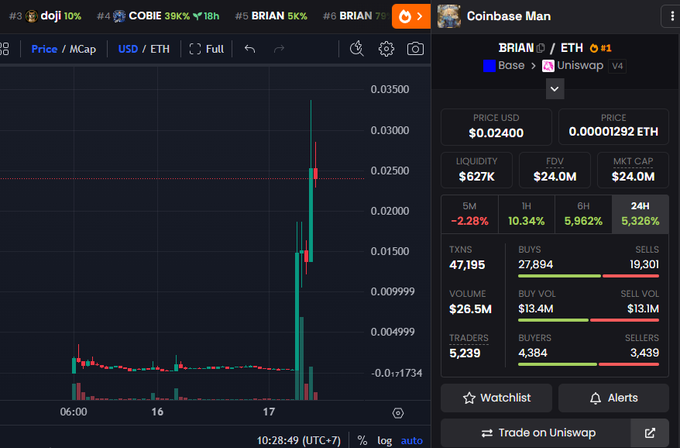Viewport: 680px width, 448px height.
Task: Select the 6H timeframe tab
Action: click(x=583, y=214)
